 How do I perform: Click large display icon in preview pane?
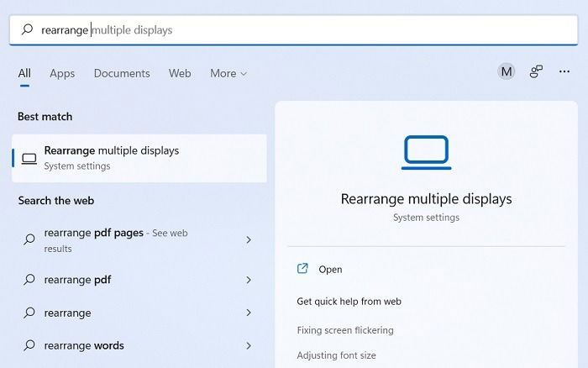tap(427, 152)
